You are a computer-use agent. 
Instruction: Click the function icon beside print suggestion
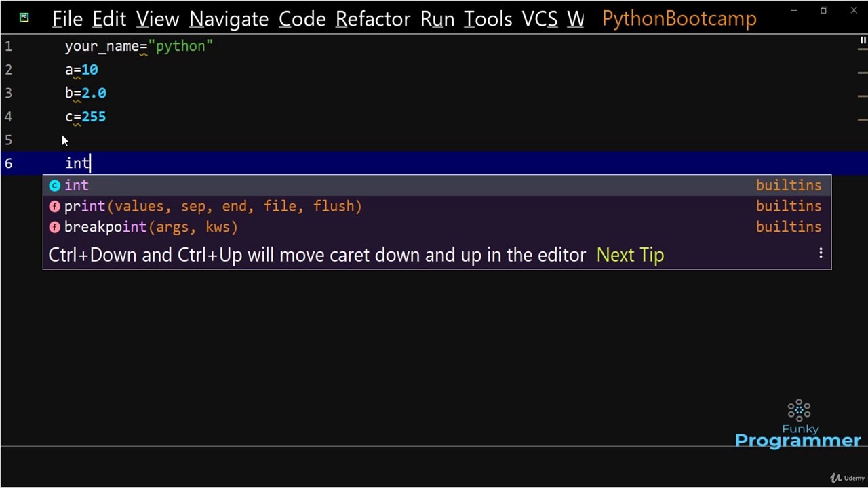click(55, 207)
